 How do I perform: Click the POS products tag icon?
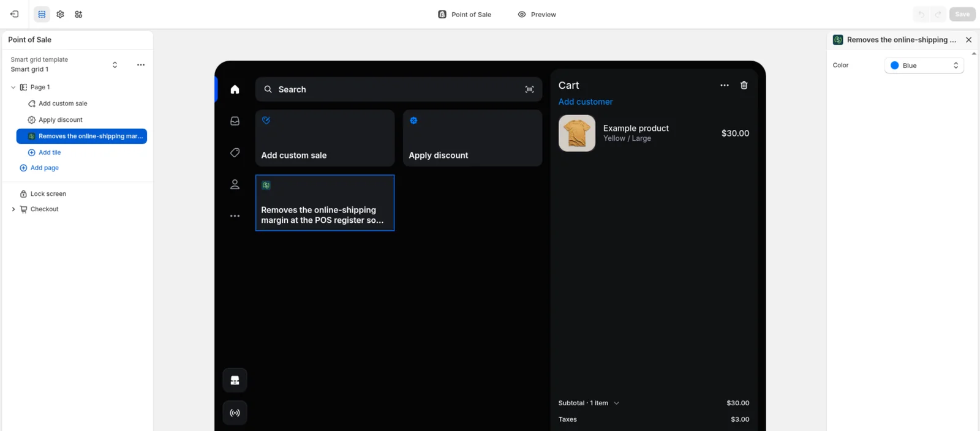click(x=235, y=152)
